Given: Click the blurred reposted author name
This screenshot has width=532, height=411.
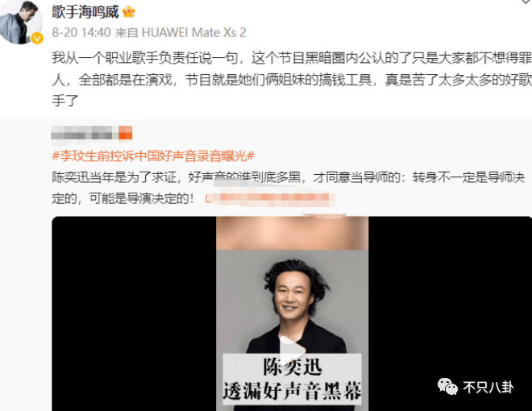Looking at the screenshot, I should 85,133.
